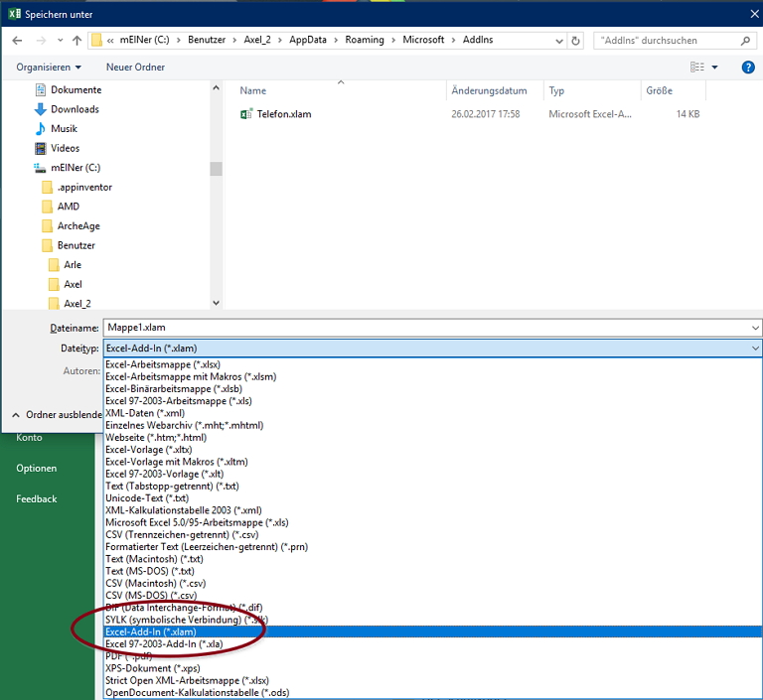The width and height of the screenshot is (763, 700).
Task: Expand the address path history dropdown
Action: point(559,41)
